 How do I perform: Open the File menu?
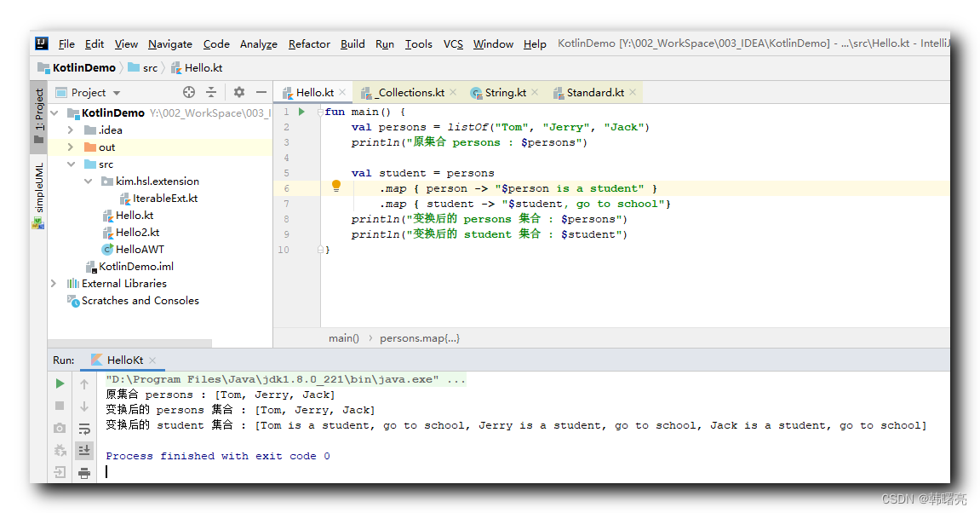(66, 43)
